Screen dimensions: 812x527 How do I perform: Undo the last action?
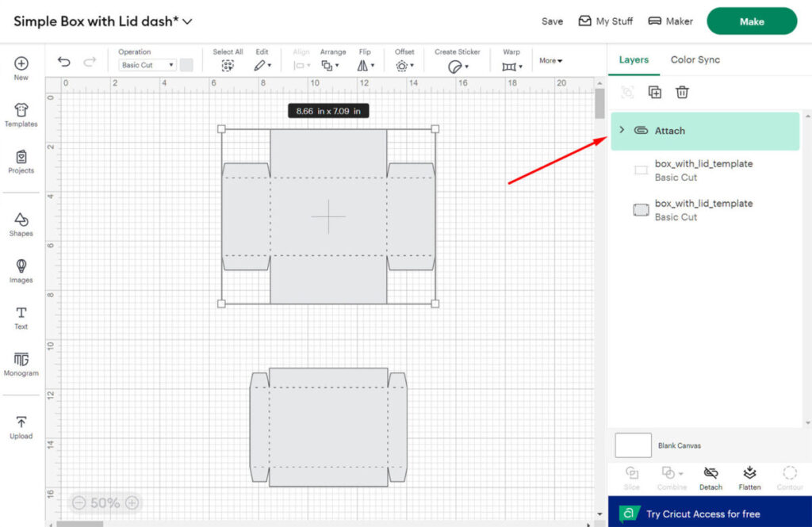tap(64, 63)
